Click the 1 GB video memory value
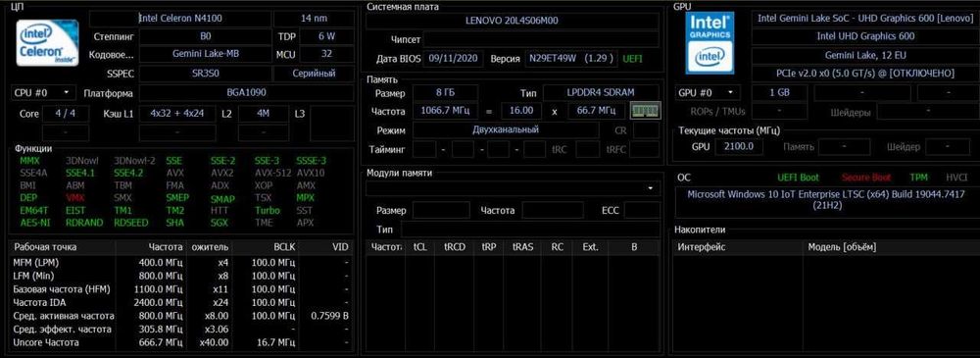980x358 pixels. [779, 93]
